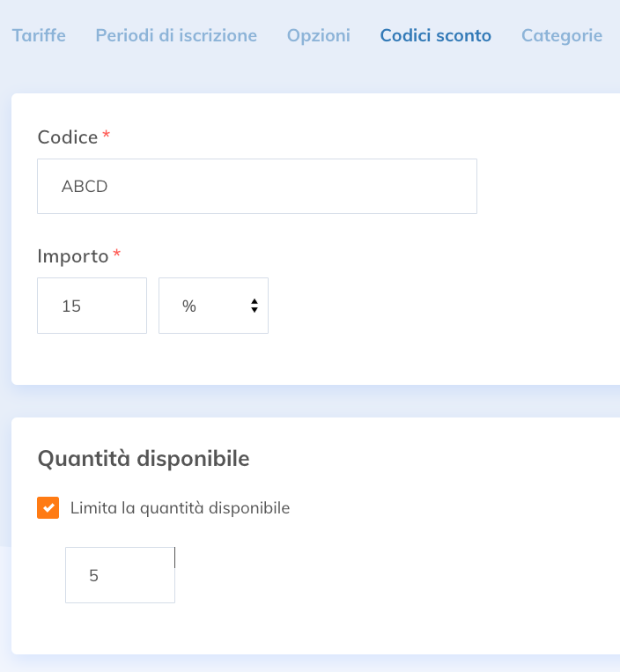Click the Importo amount field showing 15

(92, 306)
